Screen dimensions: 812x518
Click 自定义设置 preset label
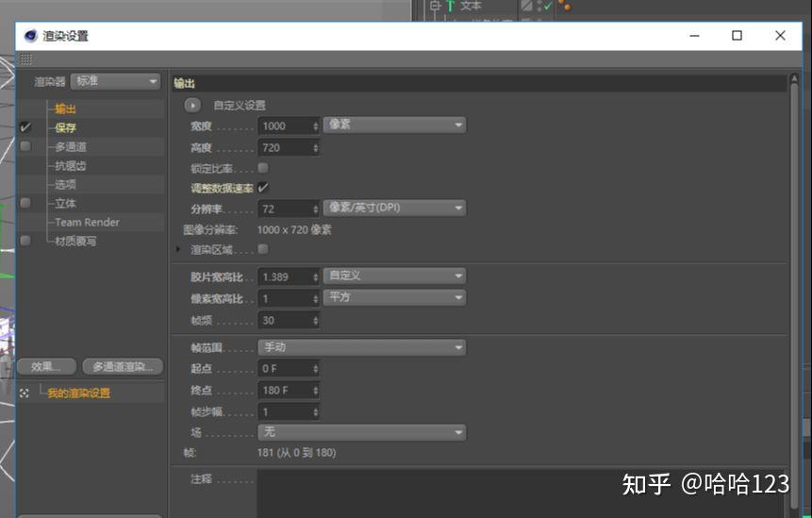pyautogui.click(x=240, y=105)
